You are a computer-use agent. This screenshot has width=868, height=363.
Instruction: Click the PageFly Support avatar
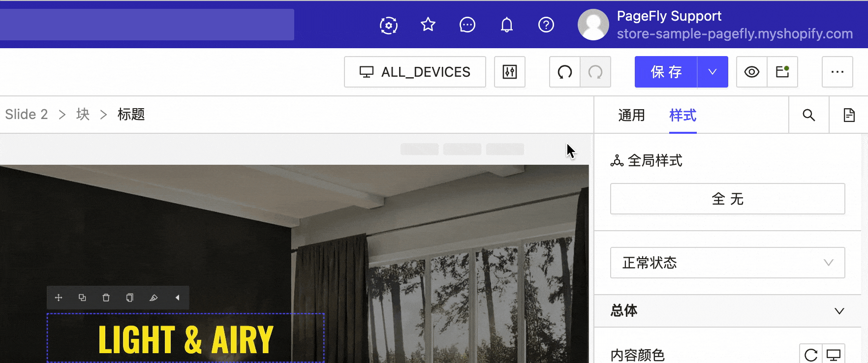[x=593, y=25]
